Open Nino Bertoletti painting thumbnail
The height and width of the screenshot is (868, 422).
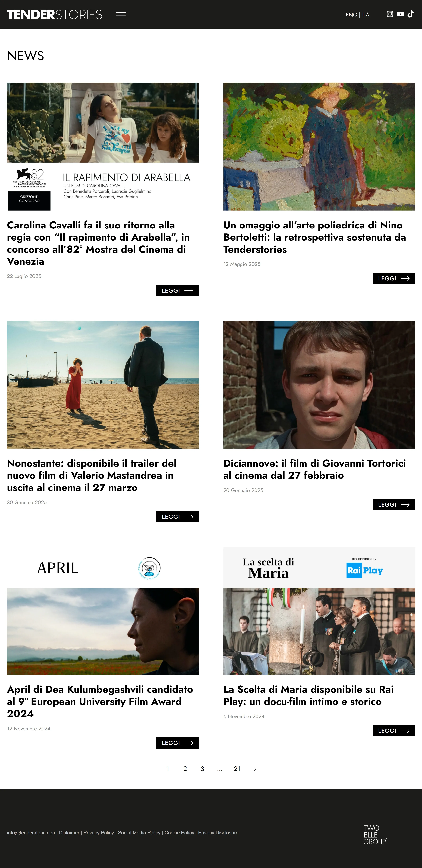click(x=319, y=147)
